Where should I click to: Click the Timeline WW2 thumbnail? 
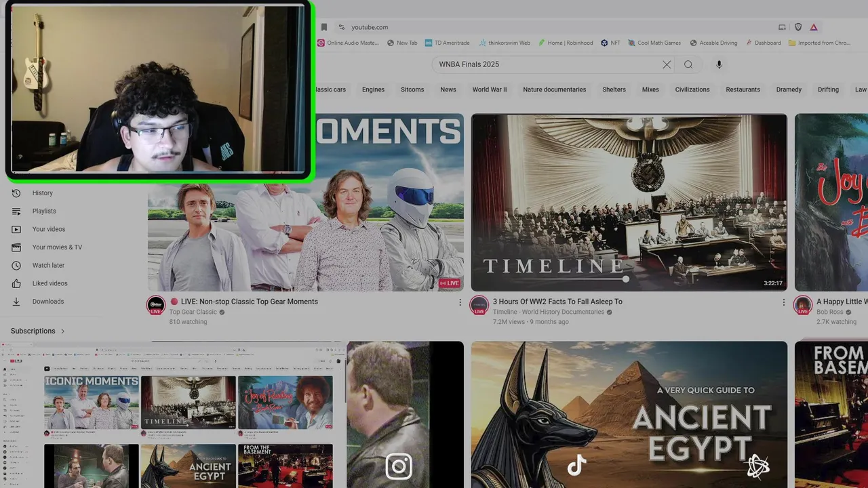click(x=629, y=202)
